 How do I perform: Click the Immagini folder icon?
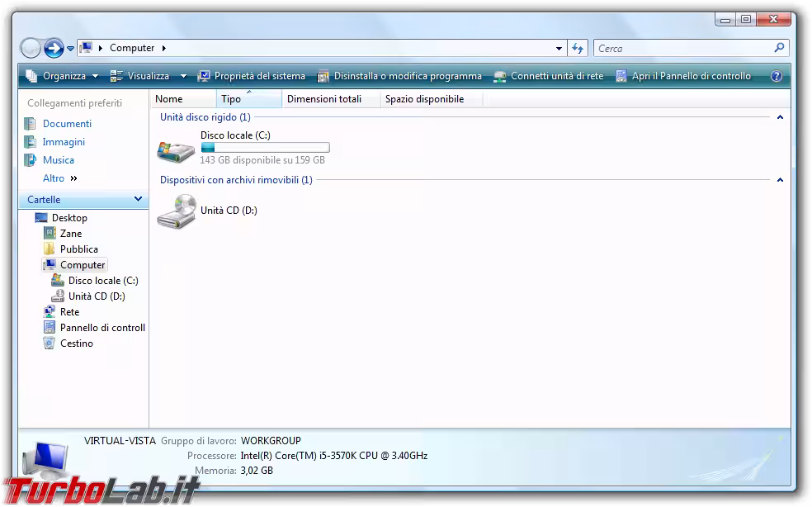pyautogui.click(x=30, y=142)
